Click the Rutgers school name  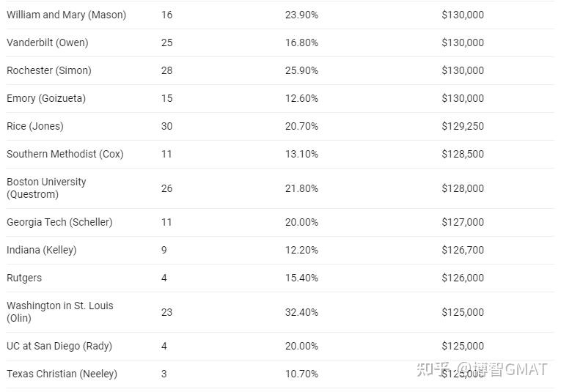pyautogui.click(x=24, y=278)
